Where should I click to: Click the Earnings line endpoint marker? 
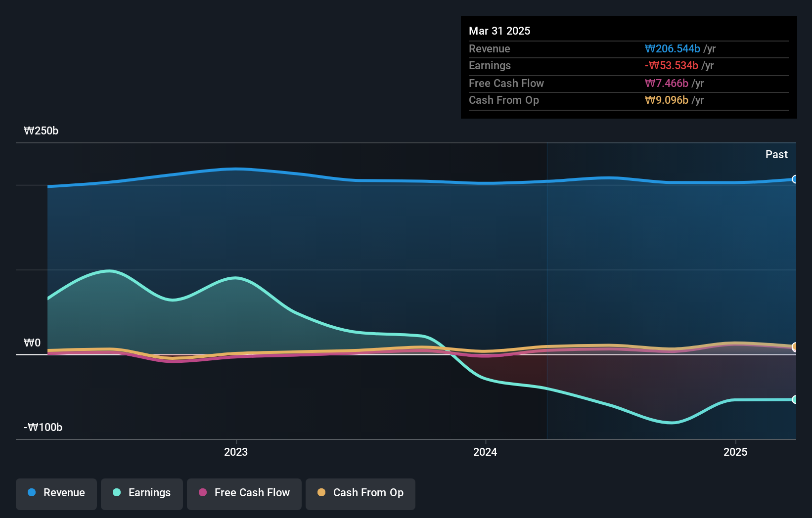click(795, 399)
